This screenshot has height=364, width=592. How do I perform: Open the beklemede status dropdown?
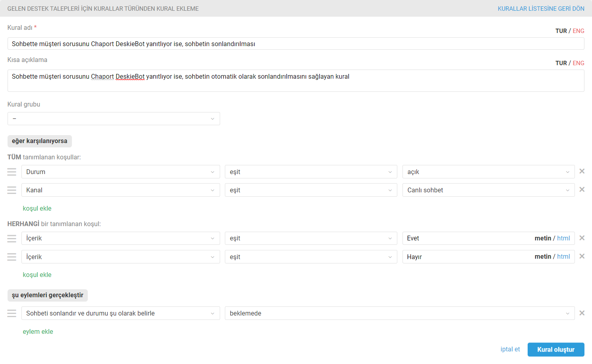(x=400, y=313)
